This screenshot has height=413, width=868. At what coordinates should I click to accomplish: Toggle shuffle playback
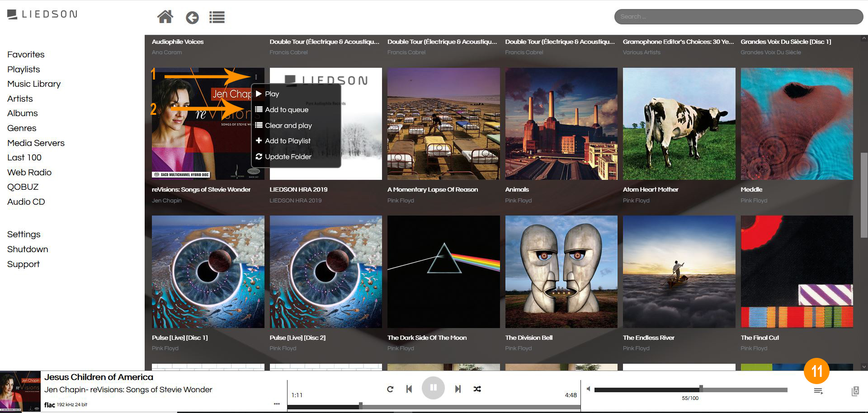[x=477, y=389]
